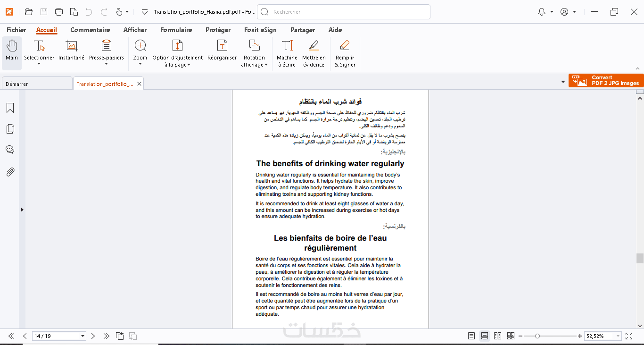
Task: Expand Option d'ajustement à la page
Action: click(177, 53)
